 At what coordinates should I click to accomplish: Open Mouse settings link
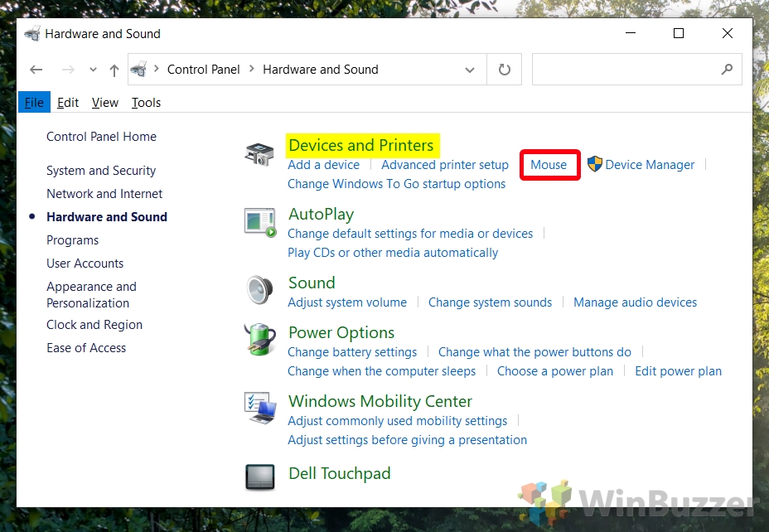coord(549,165)
